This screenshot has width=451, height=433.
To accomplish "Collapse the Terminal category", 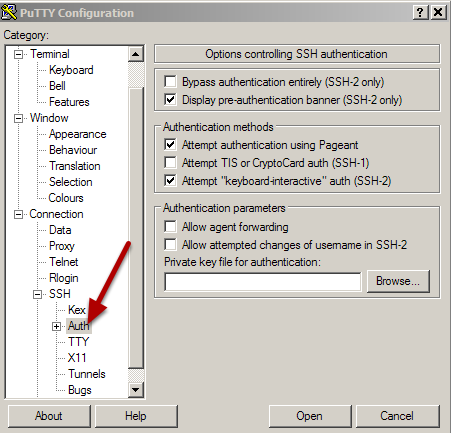I will coord(18,54).
